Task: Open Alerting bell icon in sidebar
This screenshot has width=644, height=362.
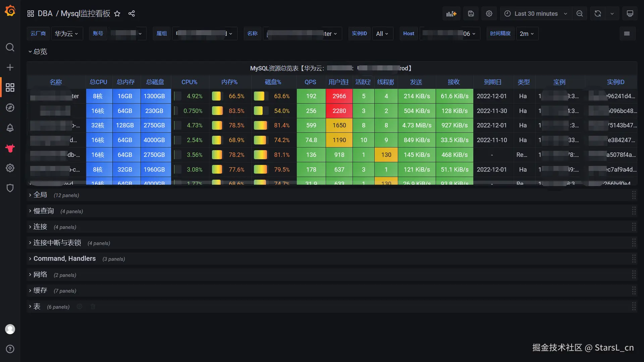Action: [10, 128]
